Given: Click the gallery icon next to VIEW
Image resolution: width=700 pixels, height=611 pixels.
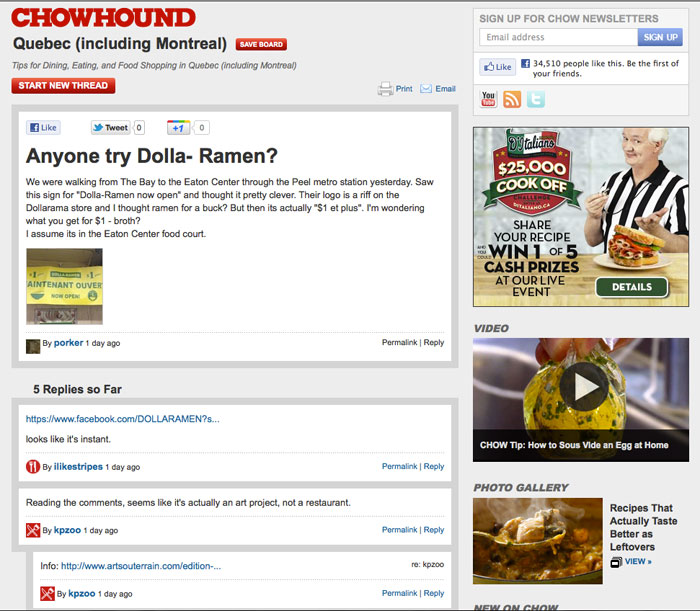Looking at the screenshot, I should pyautogui.click(x=616, y=562).
